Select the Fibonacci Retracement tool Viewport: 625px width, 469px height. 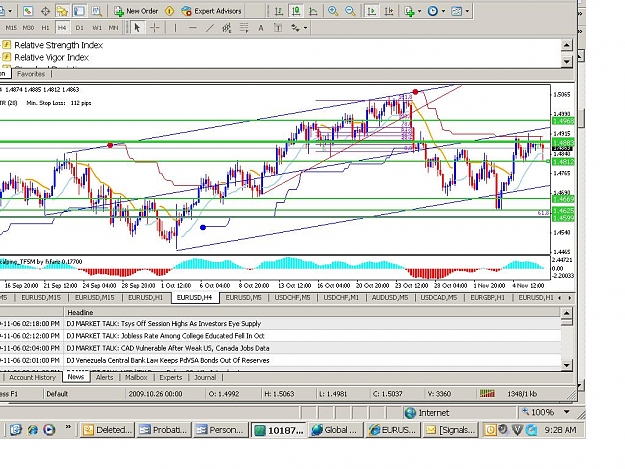pos(244,27)
